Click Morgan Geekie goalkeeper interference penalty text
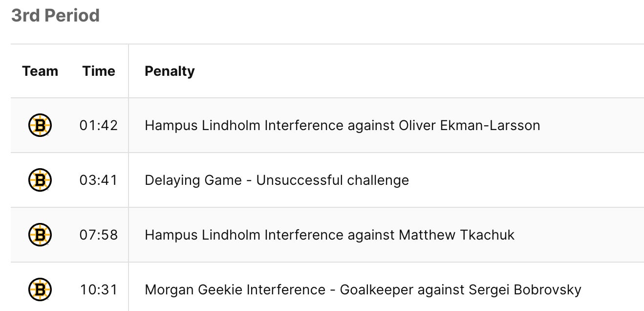Viewport: 644px width, 311px height. 363,289
